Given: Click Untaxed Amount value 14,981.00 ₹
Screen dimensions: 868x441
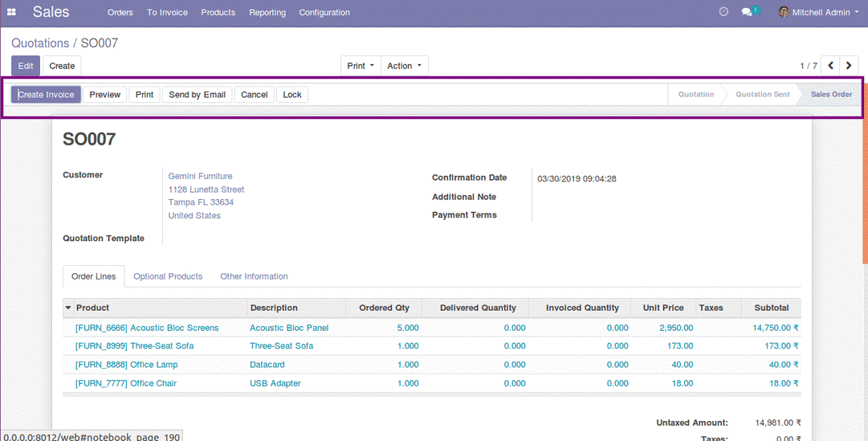Looking at the screenshot, I should (x=778, y=423).
